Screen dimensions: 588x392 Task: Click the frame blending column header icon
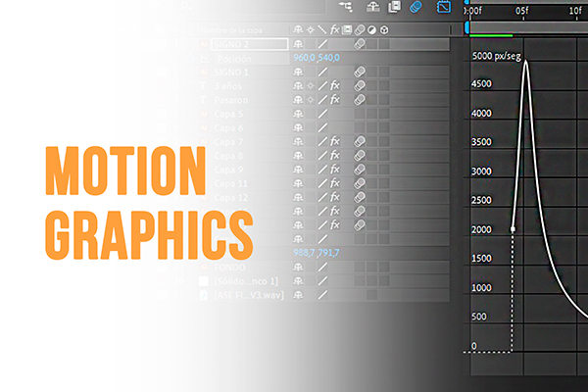tap(347, 29)
